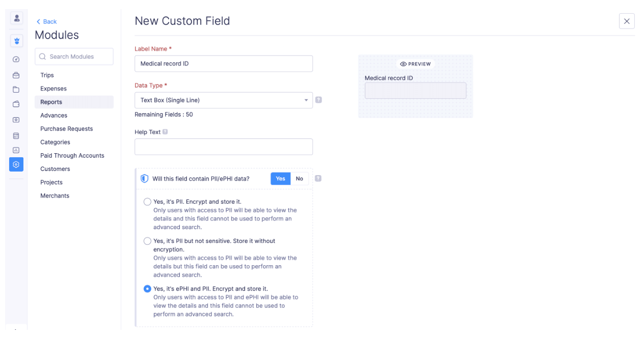Open the Data Type help question mark icon
Screen dimensions: 644x340
click(318, 100)
